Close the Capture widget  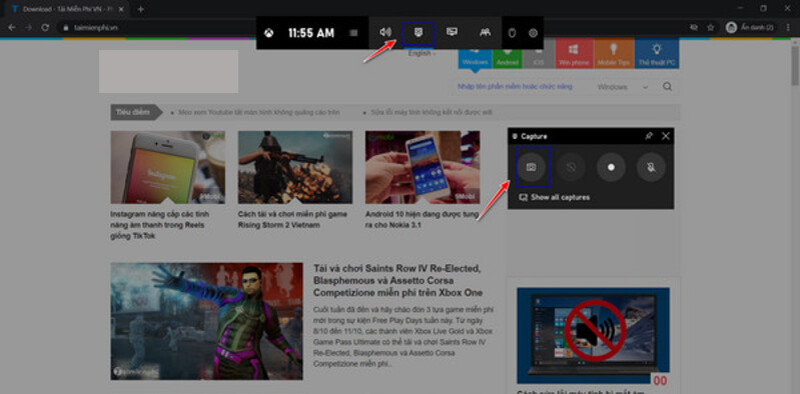coord(665,136)
